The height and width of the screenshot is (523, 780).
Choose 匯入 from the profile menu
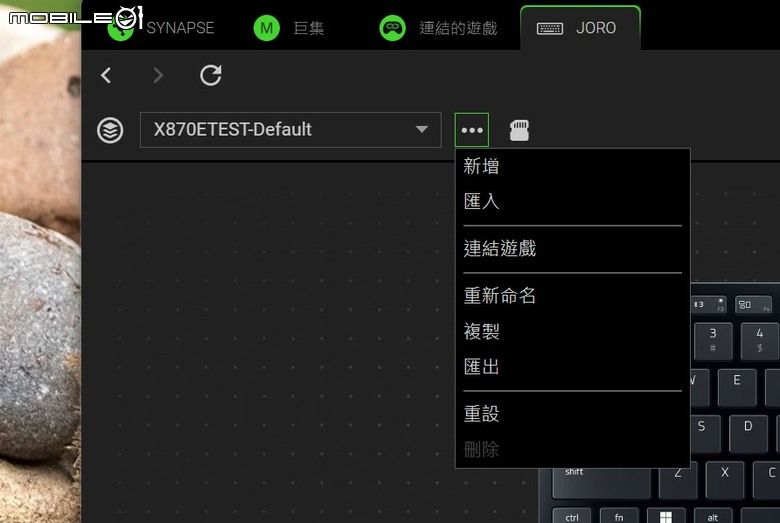pos(573,202)
